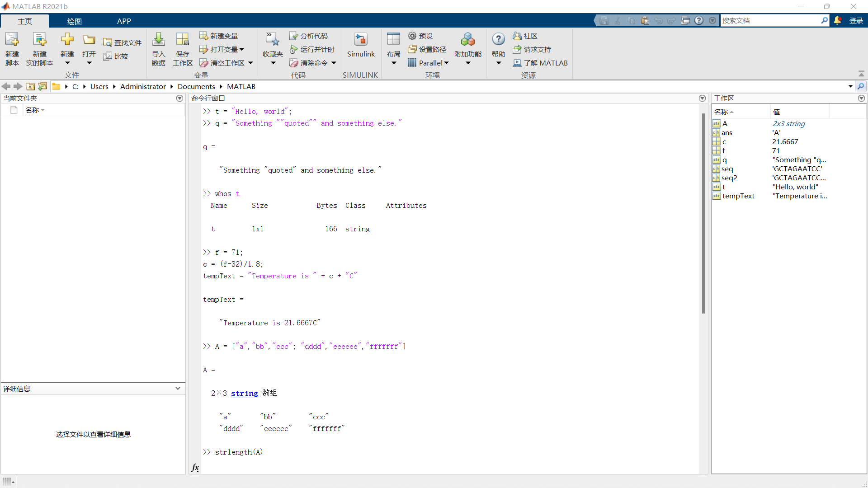Click Request Support (请求支持)
The image size is (868, 488).
(532, 49)
